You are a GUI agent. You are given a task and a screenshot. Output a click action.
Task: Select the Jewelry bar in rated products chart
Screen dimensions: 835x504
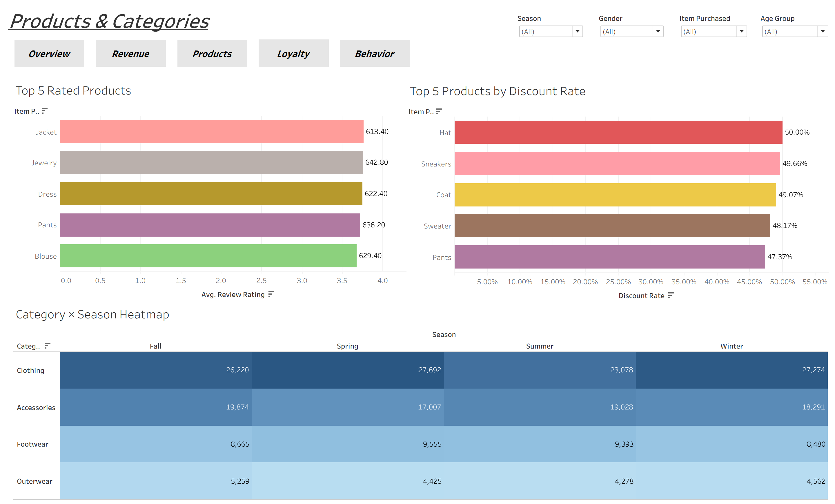point(211,162)
